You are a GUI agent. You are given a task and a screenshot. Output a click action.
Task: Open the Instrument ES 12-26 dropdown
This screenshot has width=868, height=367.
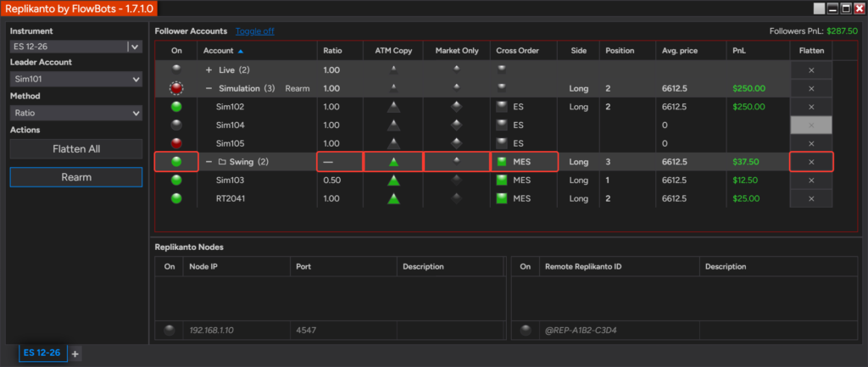pos(135,47)
